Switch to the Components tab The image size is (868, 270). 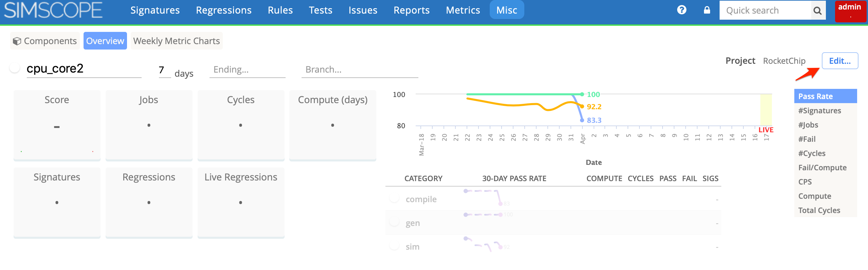click(x=45, y=41)
